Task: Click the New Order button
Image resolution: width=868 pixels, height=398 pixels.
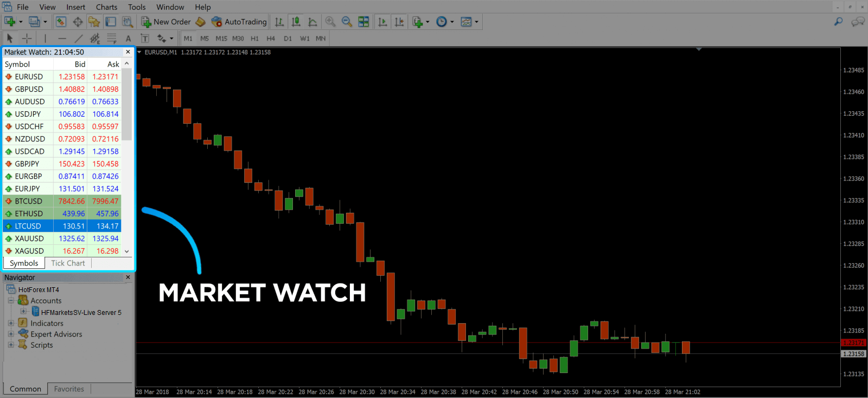Action: pos(167,22)
